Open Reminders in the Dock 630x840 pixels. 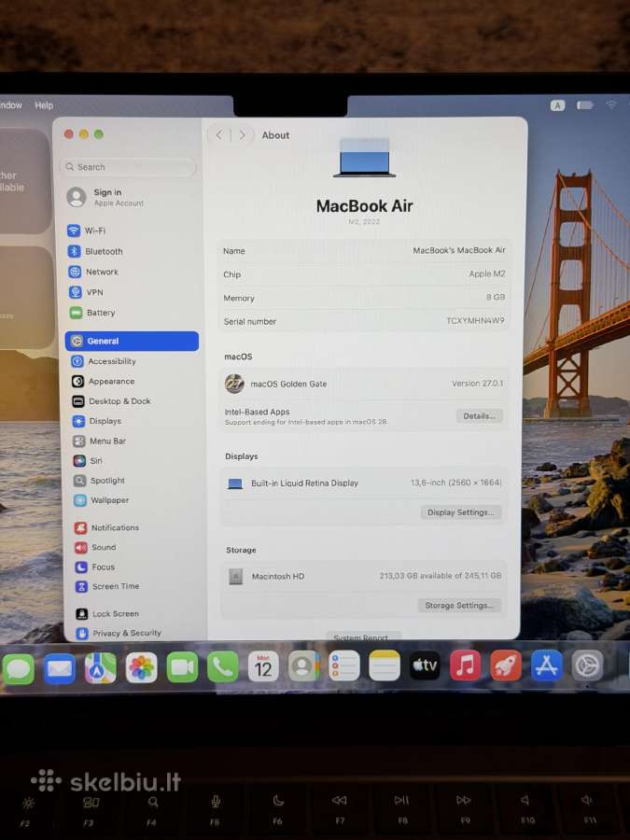coord(343,665)
